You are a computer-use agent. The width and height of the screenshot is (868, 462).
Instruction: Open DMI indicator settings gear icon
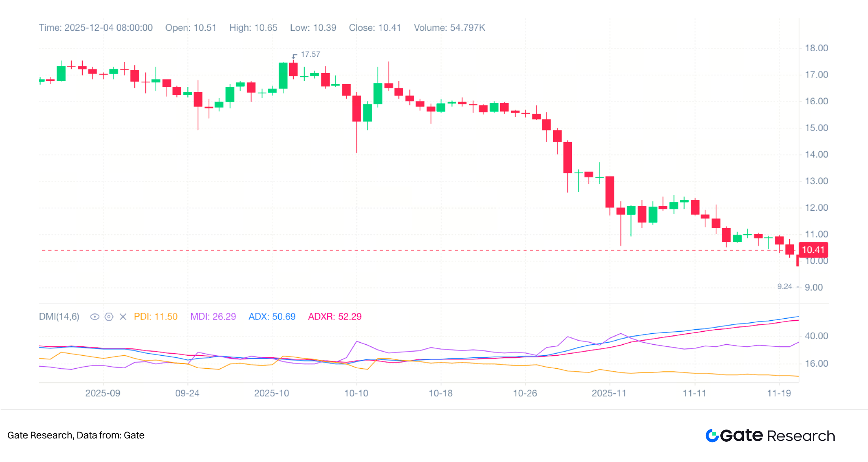tap(109, 317)
